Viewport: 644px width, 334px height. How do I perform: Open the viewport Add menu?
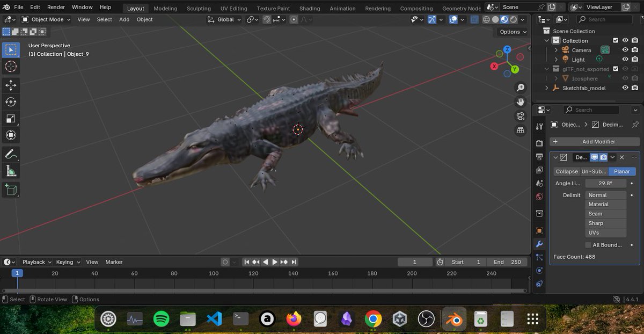point(124,19)
